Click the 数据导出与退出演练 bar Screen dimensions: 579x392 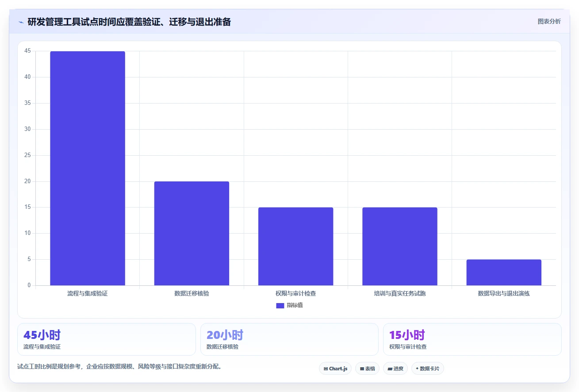504,273
